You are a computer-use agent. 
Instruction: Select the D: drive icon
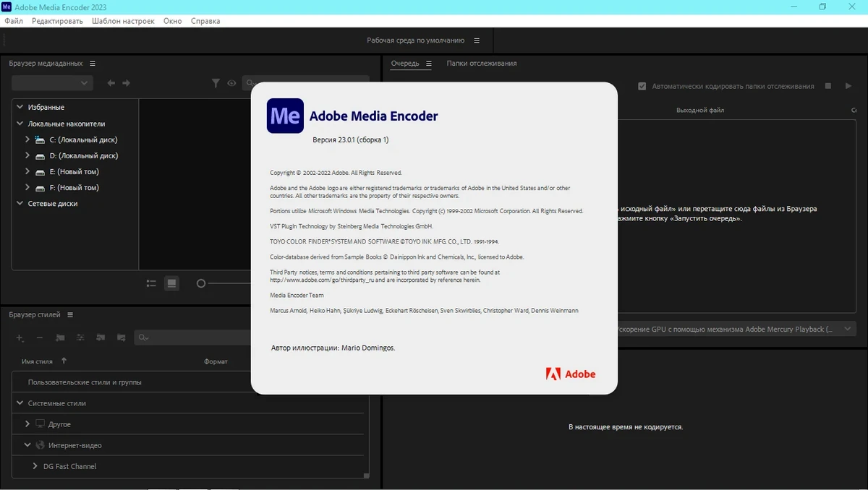point(40,155)
